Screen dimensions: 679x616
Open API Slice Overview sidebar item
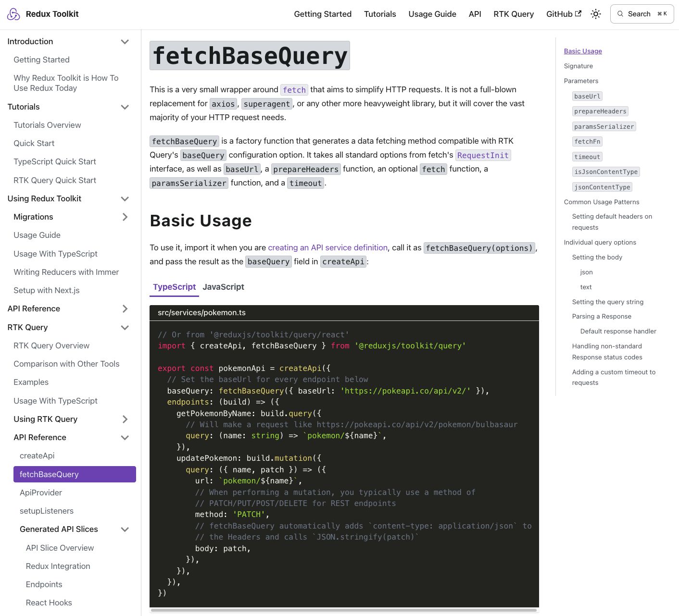point(60,548)
